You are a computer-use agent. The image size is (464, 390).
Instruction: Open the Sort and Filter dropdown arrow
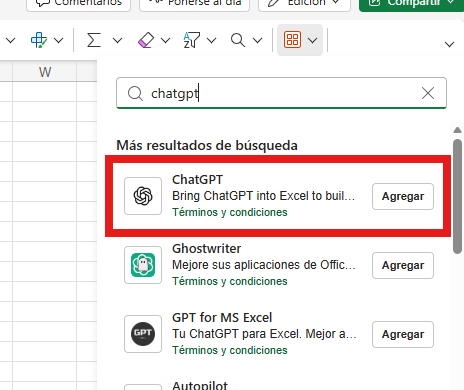(211, 41)
